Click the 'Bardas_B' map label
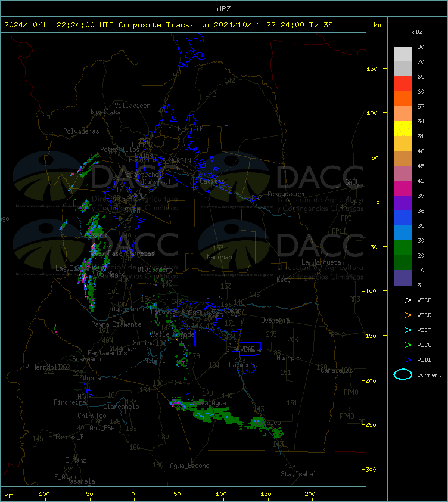 point(69,436)
